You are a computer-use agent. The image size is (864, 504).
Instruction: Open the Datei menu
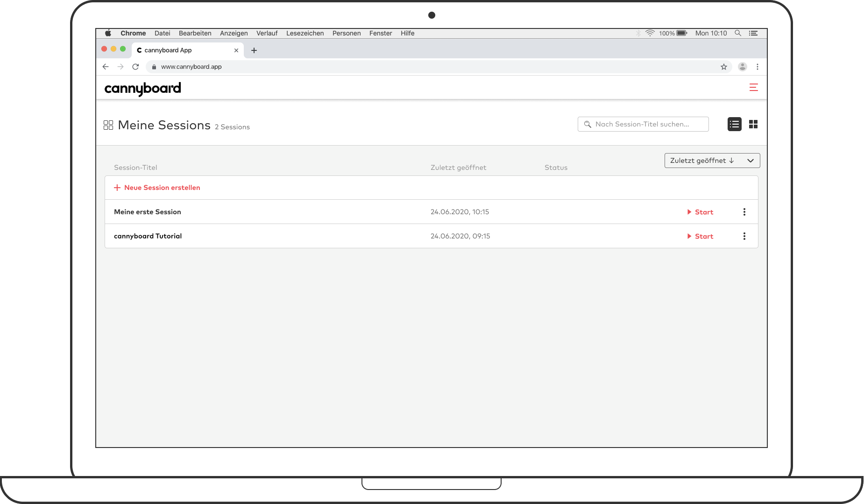pyautogui.click(x=163, y=33)
